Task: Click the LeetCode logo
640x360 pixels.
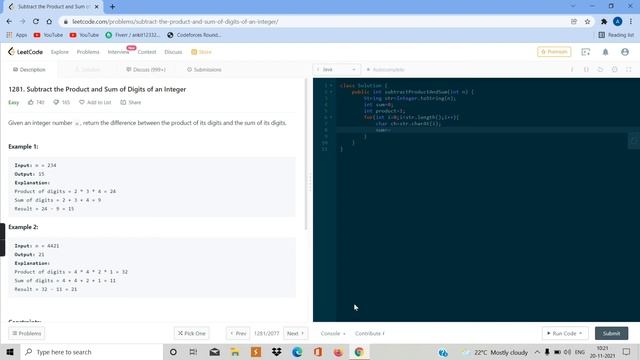Action: tap(25, 52)
